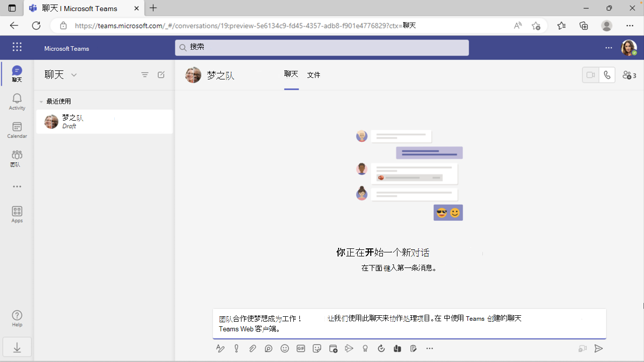Image resolution: width=644 pixels, height=362 pixels.
Task: Attach a file with the paperclip icon
Action: click(253, 348)
